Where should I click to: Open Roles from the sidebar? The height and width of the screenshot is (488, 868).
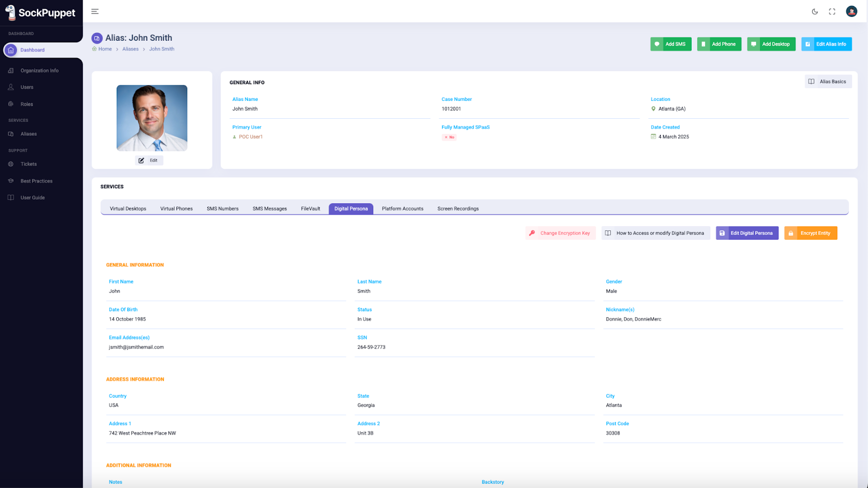(x=27, y=104)
